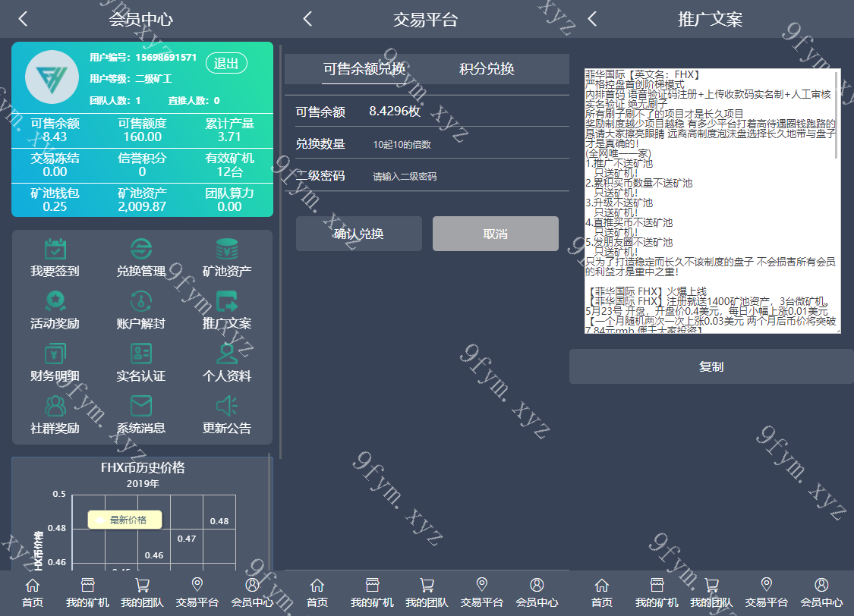Click 信誉积分 0 stat
Screen dimensions: 854x616
(142, 165)
